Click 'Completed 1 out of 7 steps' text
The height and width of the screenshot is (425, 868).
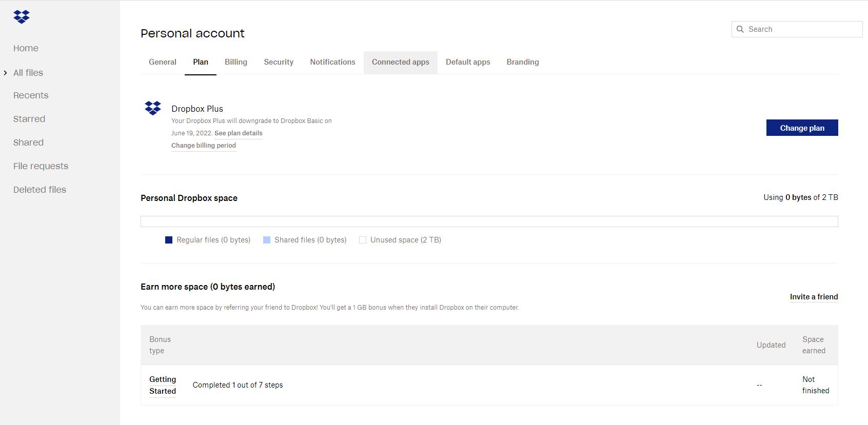coord(238,385)
